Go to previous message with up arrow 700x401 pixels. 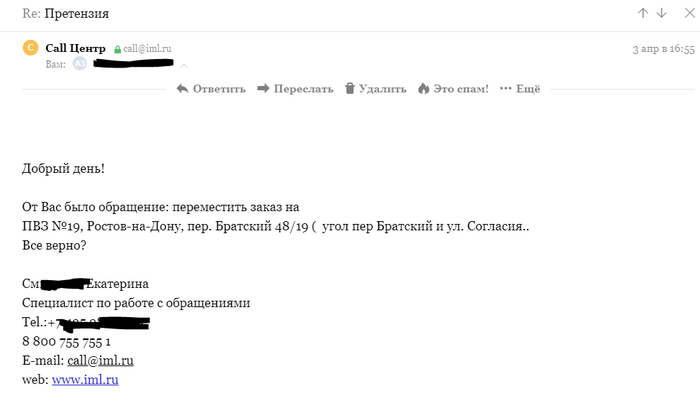pos(643,13)
